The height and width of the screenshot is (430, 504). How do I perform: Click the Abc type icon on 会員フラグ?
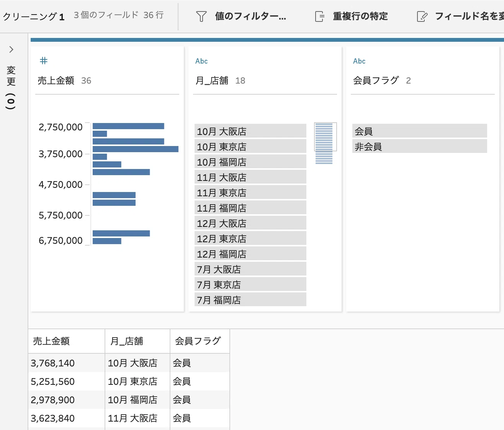359,61
